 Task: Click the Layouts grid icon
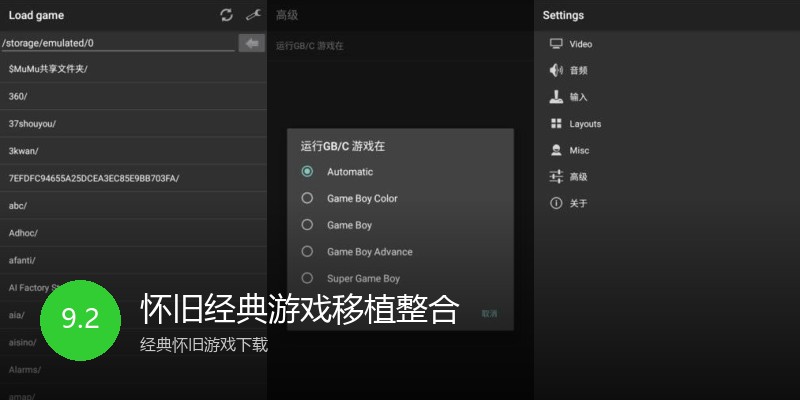[x=556, y=123]
